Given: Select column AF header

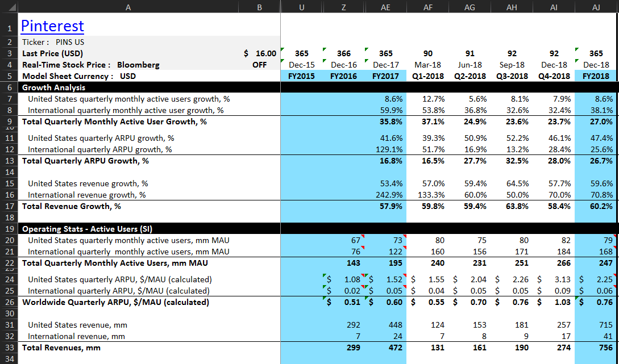Looking at the screenshot, I should pos(428,7).
